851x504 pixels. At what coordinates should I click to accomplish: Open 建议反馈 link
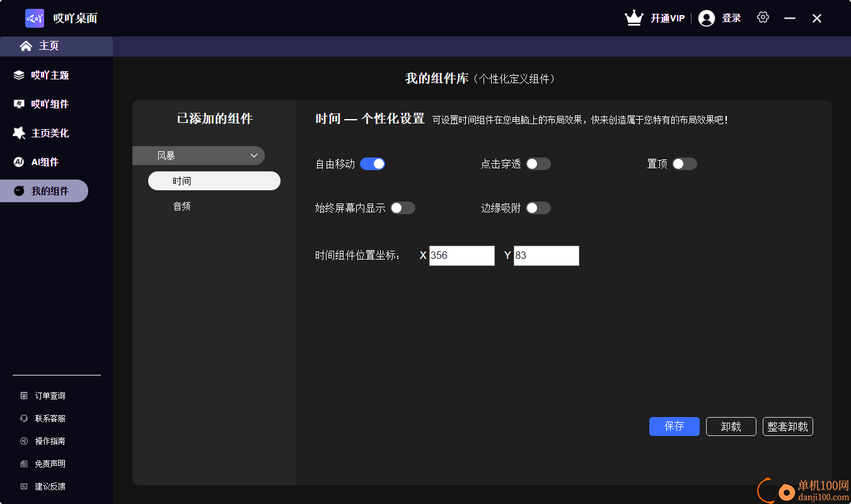tap(50, 486)
